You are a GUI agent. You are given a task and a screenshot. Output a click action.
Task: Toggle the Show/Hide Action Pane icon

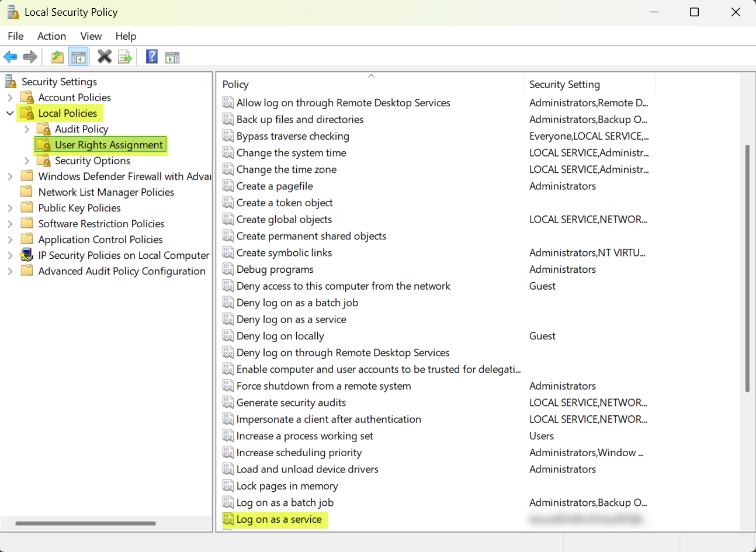pos(172,57)
